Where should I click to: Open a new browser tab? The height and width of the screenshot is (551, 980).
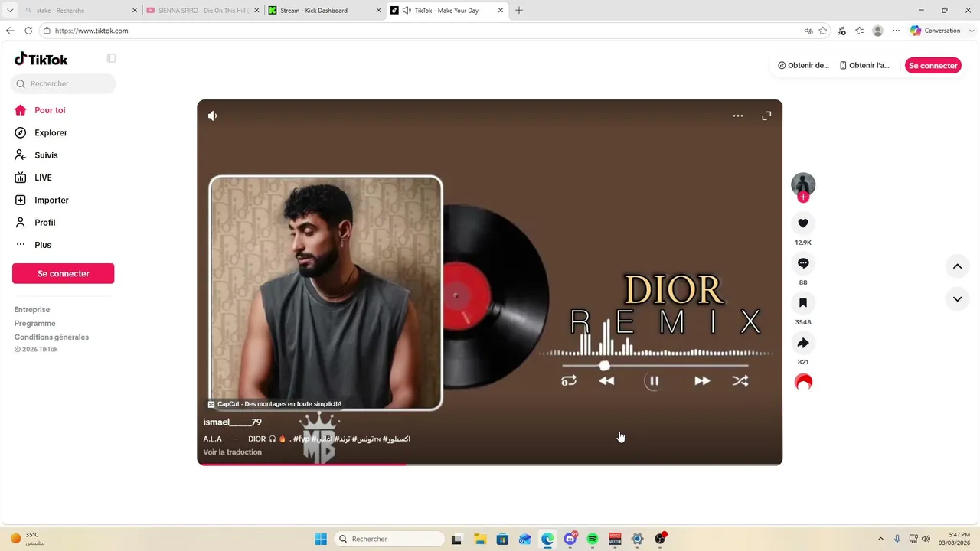519,11
